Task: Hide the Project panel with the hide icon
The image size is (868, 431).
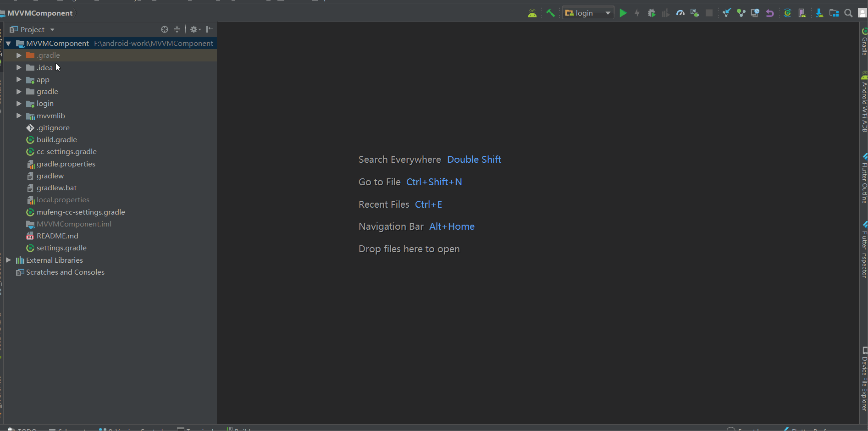Action: tap(210, 29)
